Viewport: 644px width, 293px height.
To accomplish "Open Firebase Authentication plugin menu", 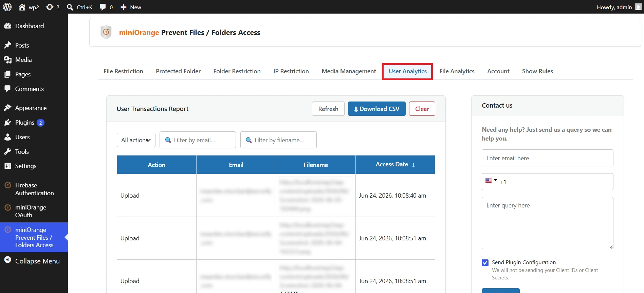I will coord(34,189).
